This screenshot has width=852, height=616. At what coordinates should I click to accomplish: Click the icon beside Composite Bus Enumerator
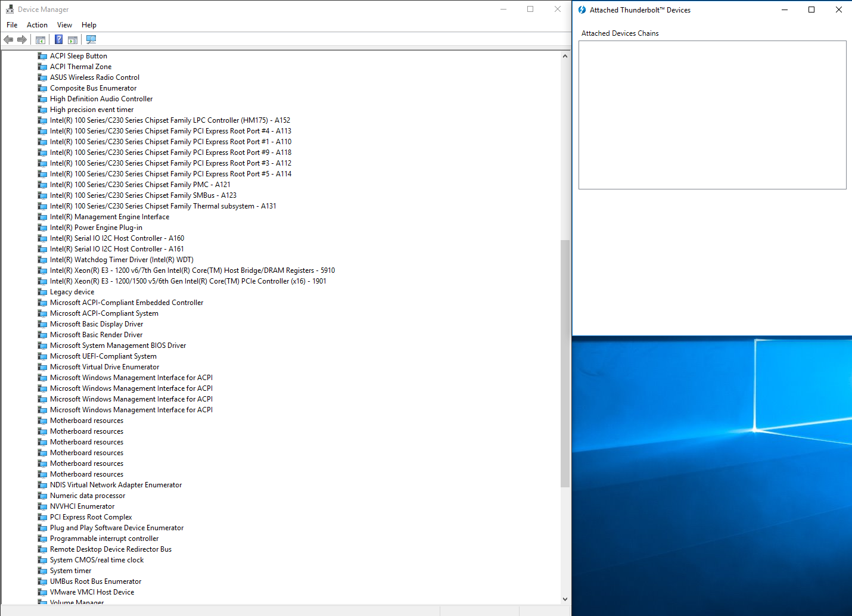point(42,88)
